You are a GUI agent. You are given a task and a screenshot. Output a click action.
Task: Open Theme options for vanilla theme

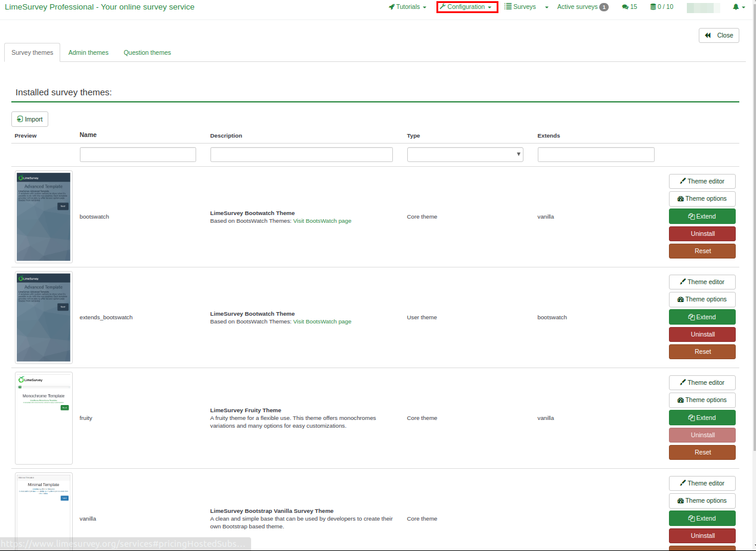coord(702,500)
